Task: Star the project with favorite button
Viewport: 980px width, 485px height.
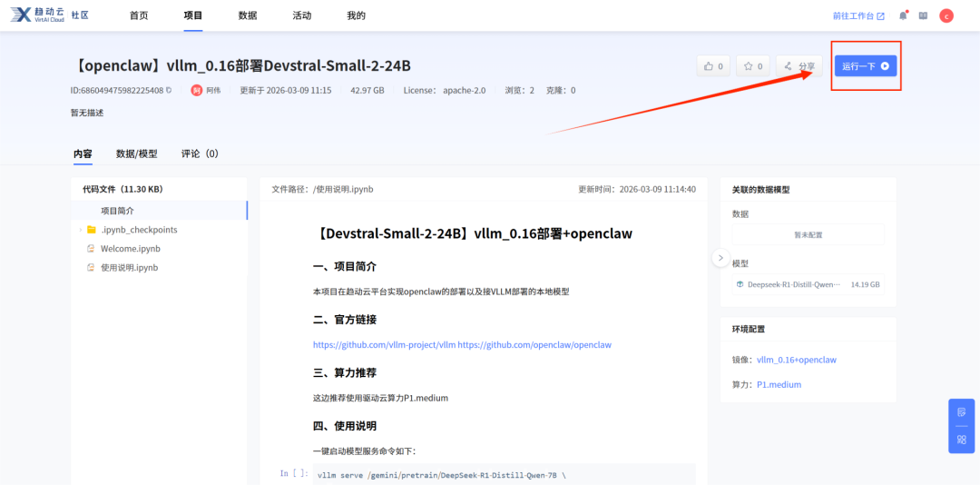Action: (752, 65)
